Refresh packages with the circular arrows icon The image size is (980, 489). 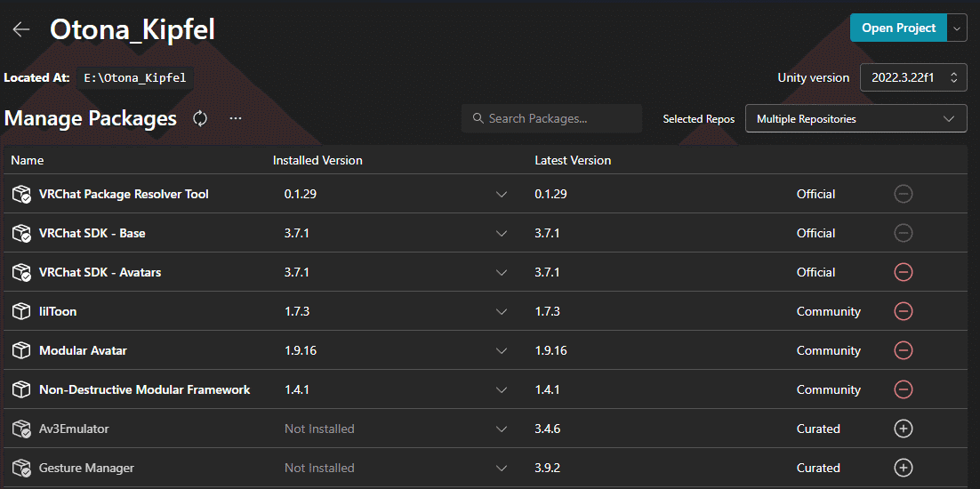coord(200,118)
